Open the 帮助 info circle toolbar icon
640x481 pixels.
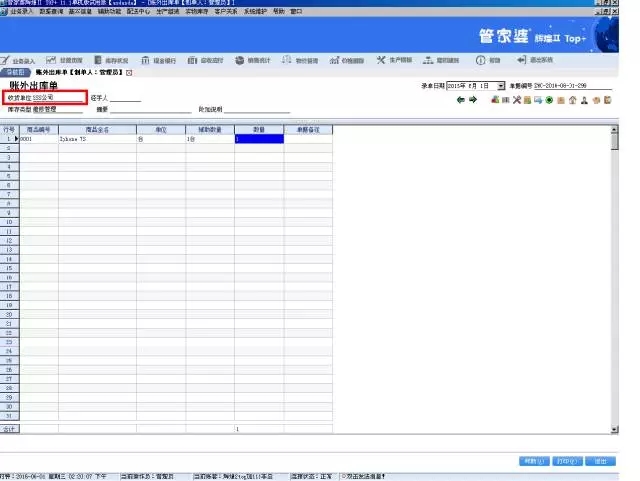[488, 60]
